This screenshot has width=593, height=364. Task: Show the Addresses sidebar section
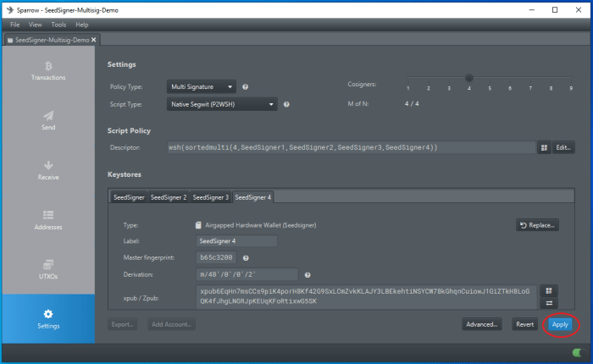(x=48, y=220)
